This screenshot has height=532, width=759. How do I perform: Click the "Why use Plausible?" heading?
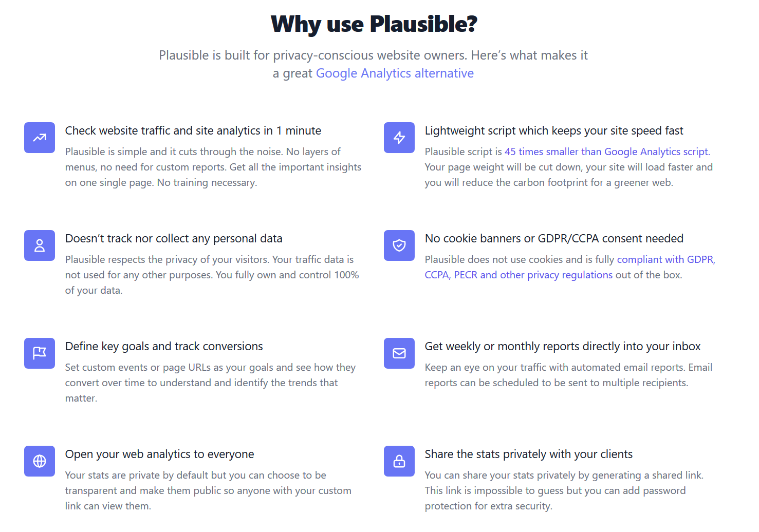374,24
